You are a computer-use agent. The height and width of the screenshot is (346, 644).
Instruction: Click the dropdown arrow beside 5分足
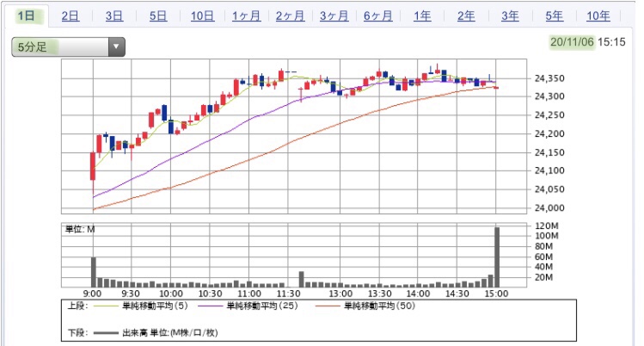click(117, 46)
